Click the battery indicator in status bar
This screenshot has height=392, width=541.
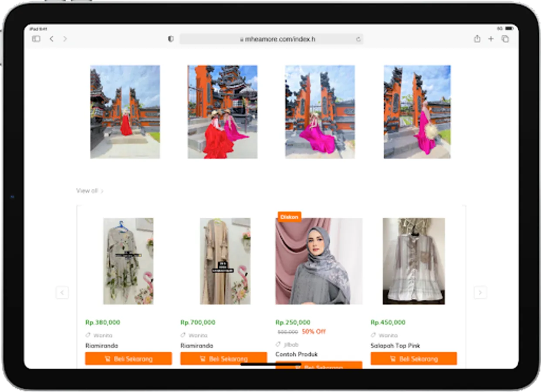point(509,28)
